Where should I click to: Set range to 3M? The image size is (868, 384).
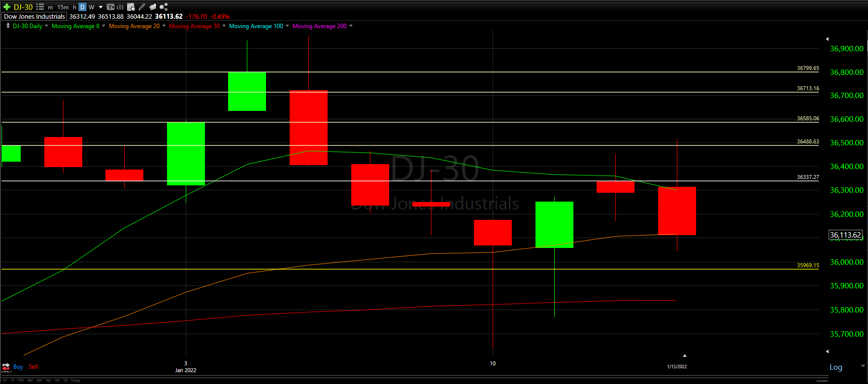[39, 381]
